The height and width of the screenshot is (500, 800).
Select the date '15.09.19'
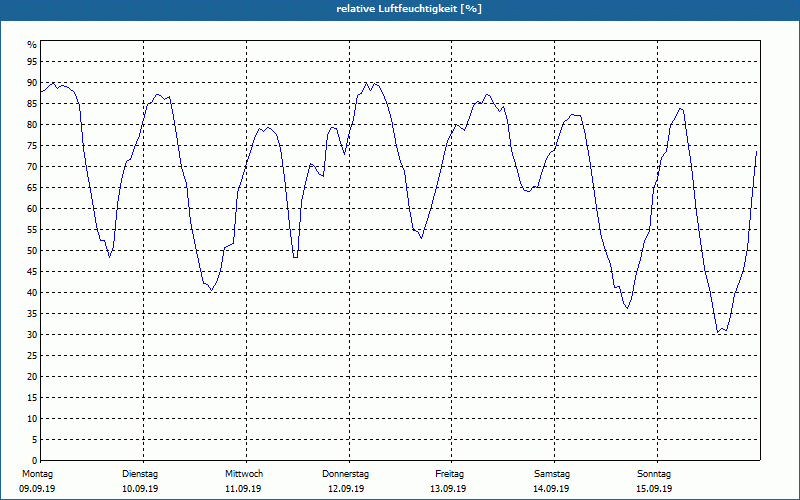(x=654, y=489)
